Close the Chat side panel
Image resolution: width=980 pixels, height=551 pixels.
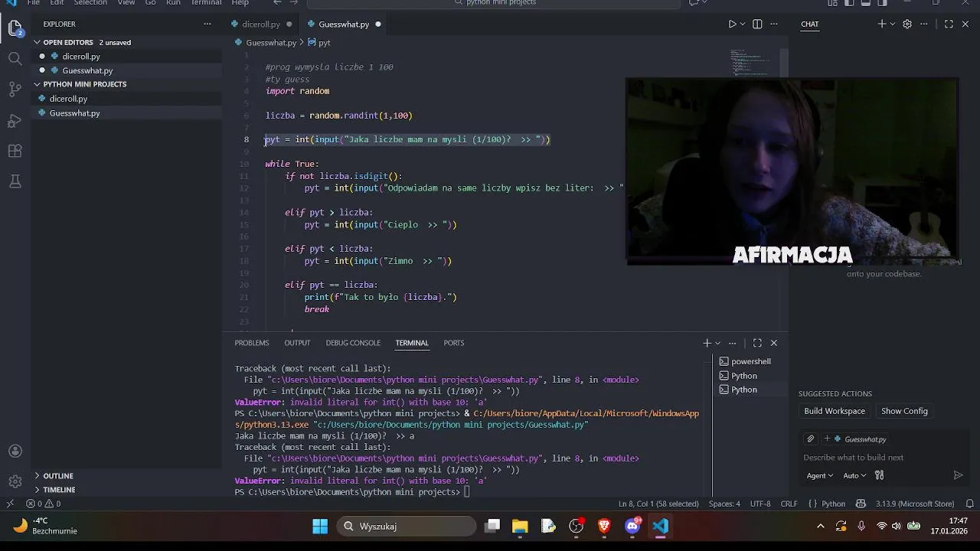point(965,24)
